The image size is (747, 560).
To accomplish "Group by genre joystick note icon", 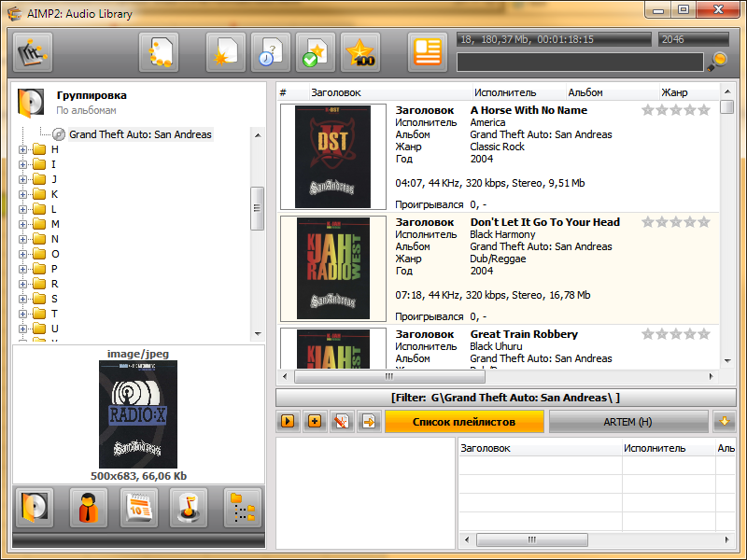I will click(x=189, y=507).
